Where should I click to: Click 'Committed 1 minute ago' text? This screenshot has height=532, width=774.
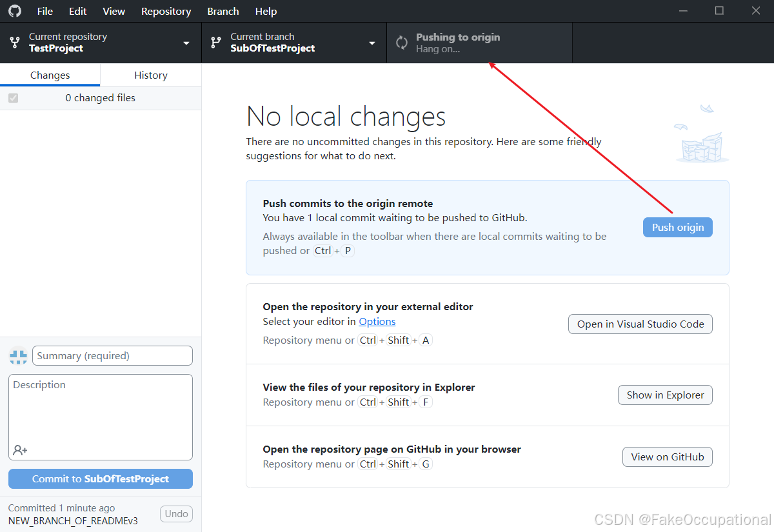[x=62, y=508]
